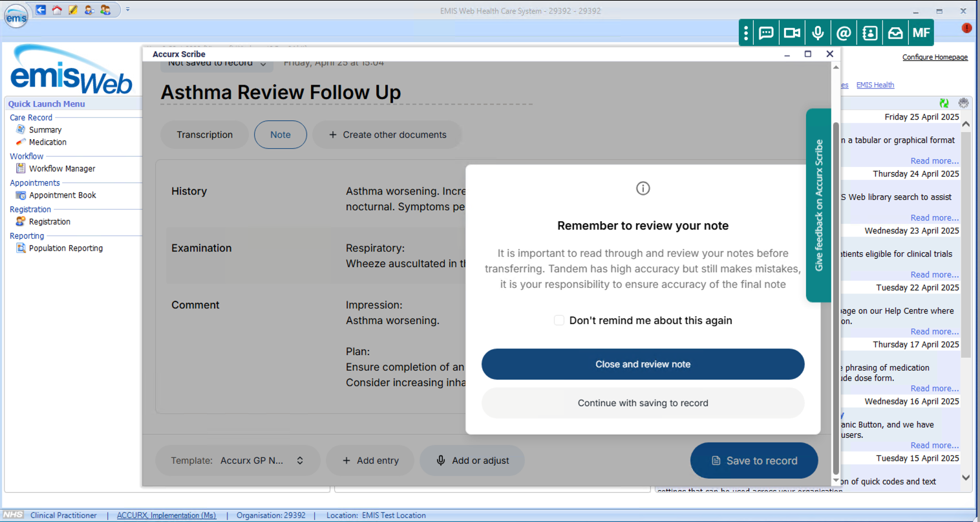This screenshot has width=980, height=522.
Task: Click the Examination section heading
Action: tap(201, 248)
